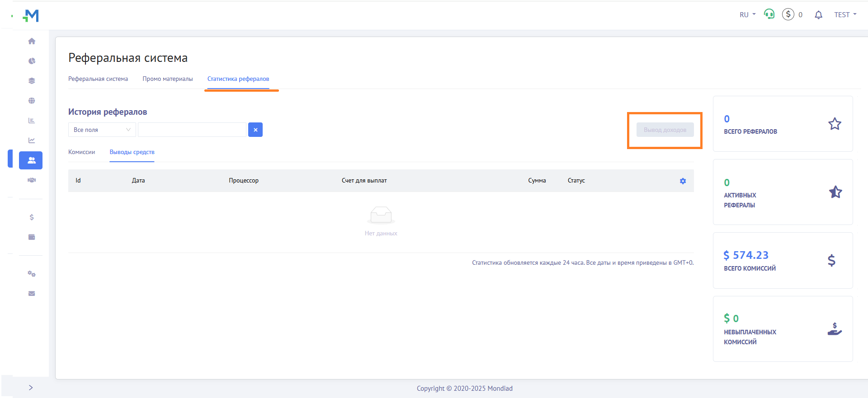Open the wallet icon in sidebar
Screen dimensions: 868x398
[32, 237]
